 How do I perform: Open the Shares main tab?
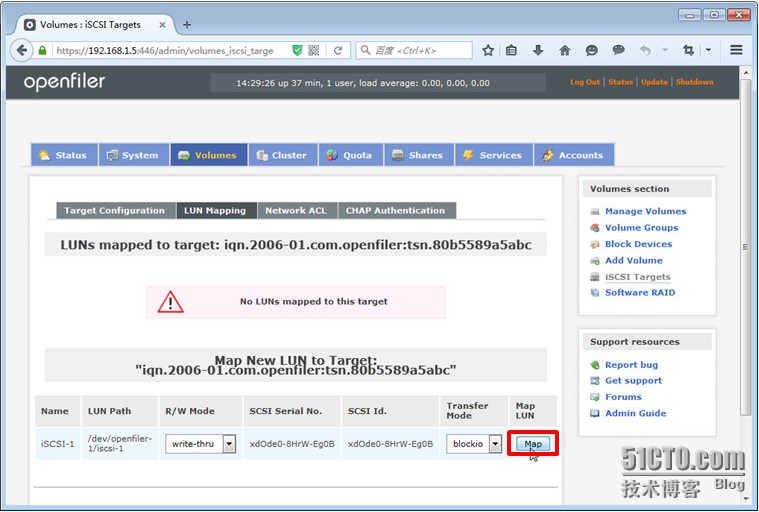coord(419,155)
